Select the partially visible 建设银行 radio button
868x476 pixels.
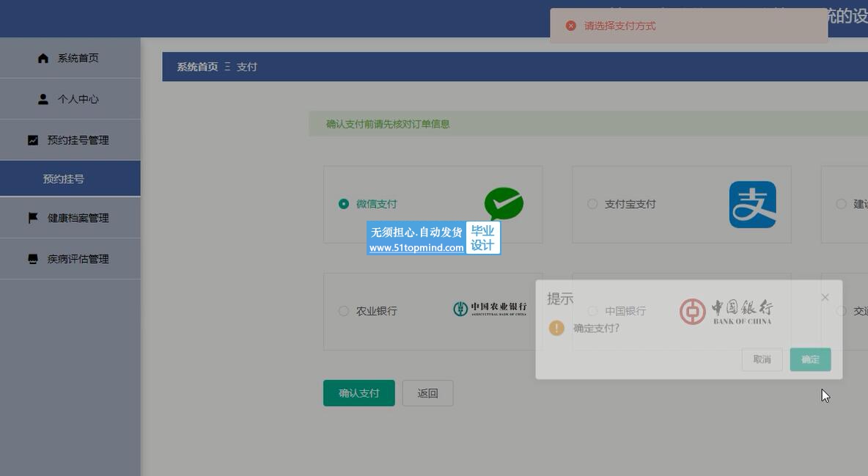(x=841, y=204)
